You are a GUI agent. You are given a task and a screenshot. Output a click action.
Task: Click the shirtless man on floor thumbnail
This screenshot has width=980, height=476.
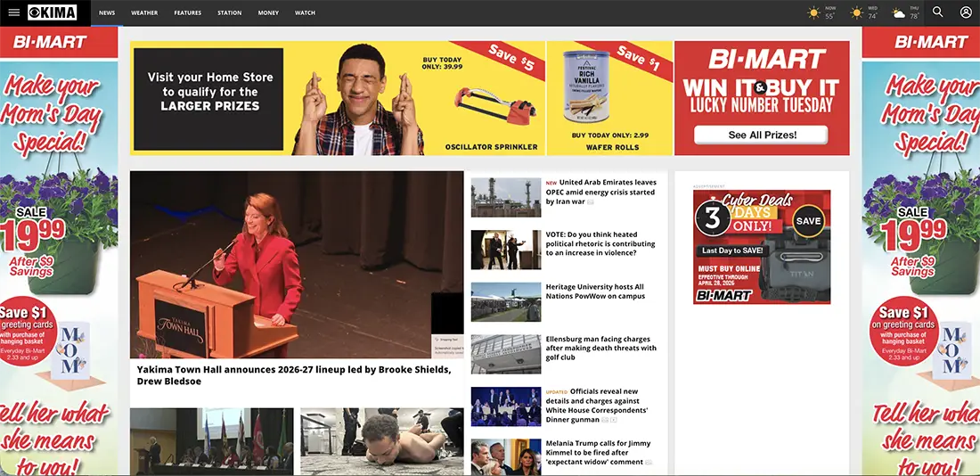tap(382, 441)
